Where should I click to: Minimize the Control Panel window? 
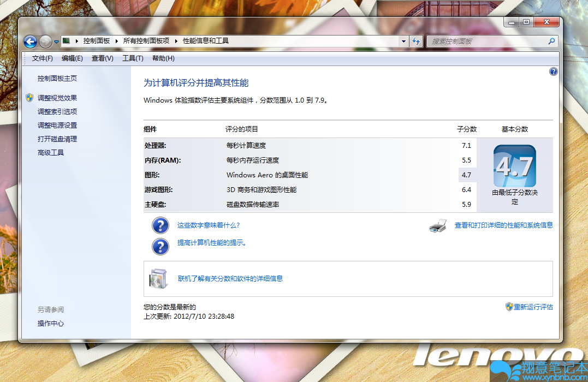point(512,22)
